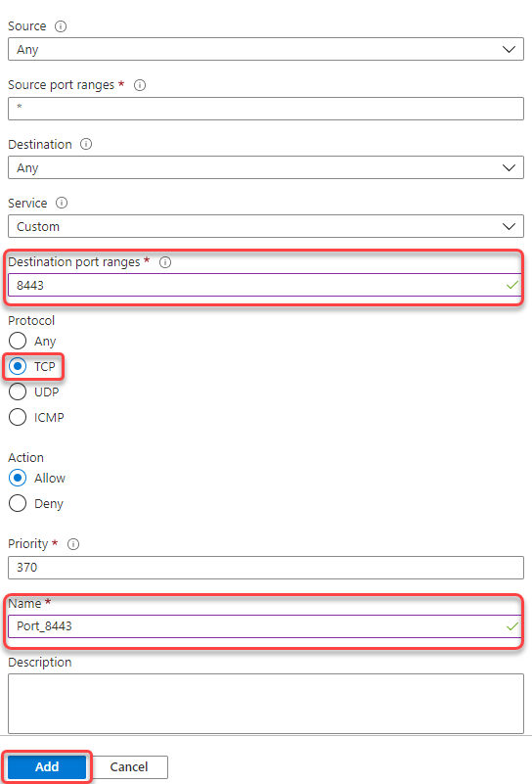Click the info icon next to Priority
Viewport: 532px width, 784px height.
click(x=73, y=544)
